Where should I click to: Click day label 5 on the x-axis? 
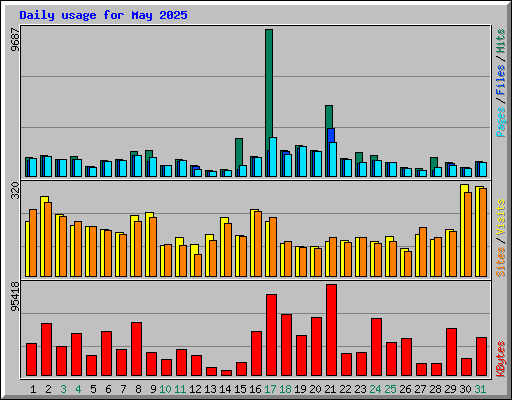[x=93, y=389]
